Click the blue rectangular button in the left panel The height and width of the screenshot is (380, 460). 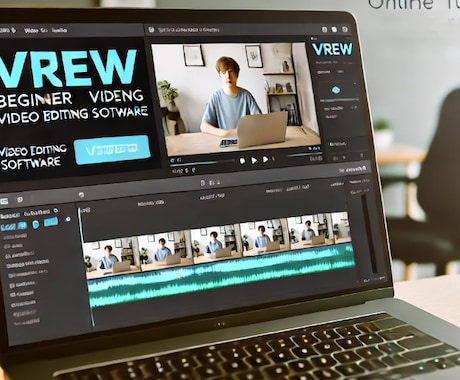tap(51, 222)
